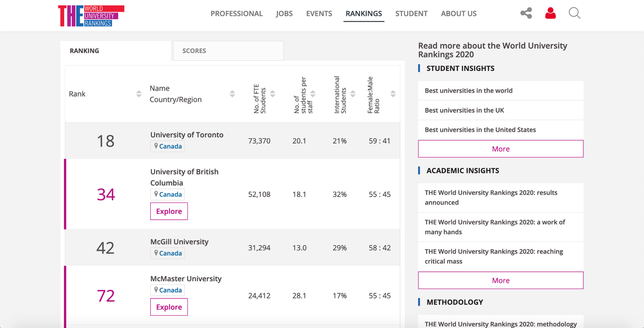
Task: Sort by Name Country/Region arrows
Action: (x=232, y=94)
